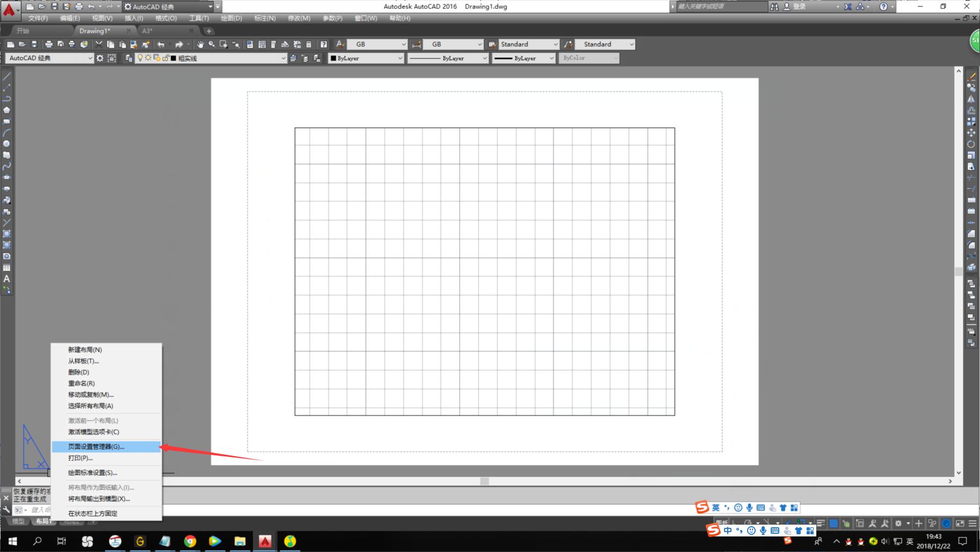Open the Layer Properties Manager
This screenshot has height=552, width=980.
point(129,58)
